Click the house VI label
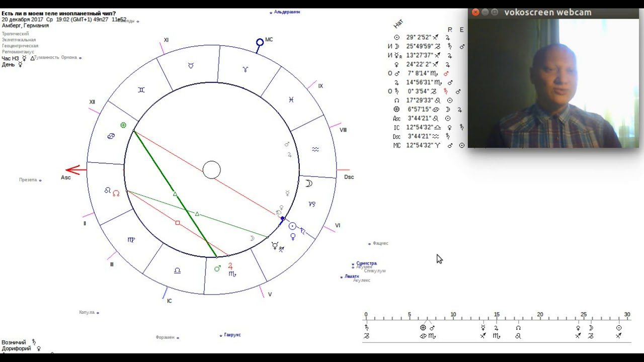Image resolution: width=644 pixels, height=362 pixels. click(x=338, y=225)
